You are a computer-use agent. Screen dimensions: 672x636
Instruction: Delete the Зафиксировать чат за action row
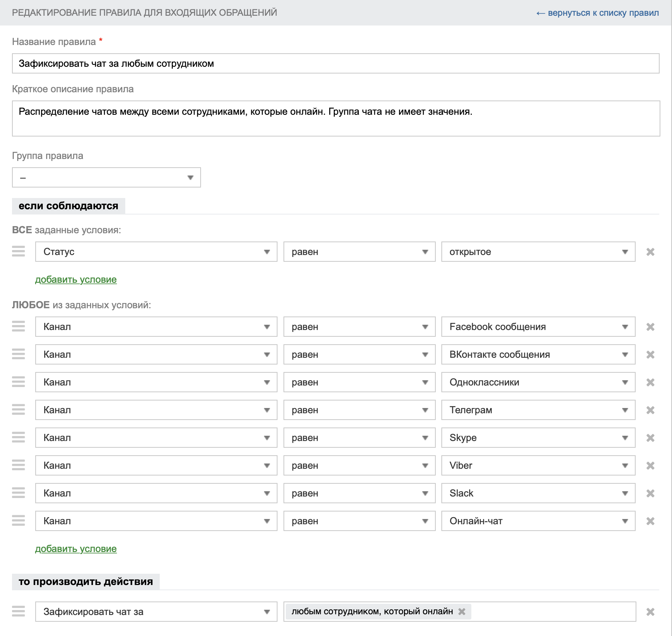(x=650, y=612)
